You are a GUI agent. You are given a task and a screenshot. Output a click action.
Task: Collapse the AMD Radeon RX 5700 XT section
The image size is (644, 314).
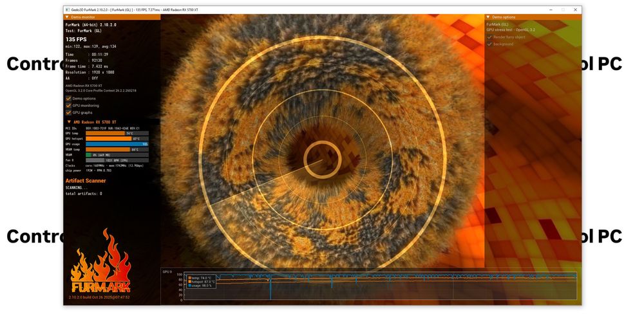[x=68, y=122]
